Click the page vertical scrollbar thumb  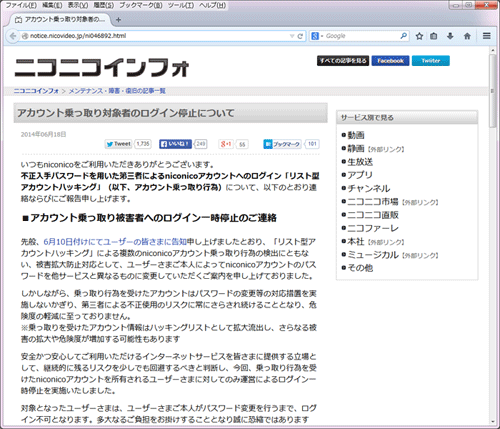pyautogui.click(x=493, y=91)
